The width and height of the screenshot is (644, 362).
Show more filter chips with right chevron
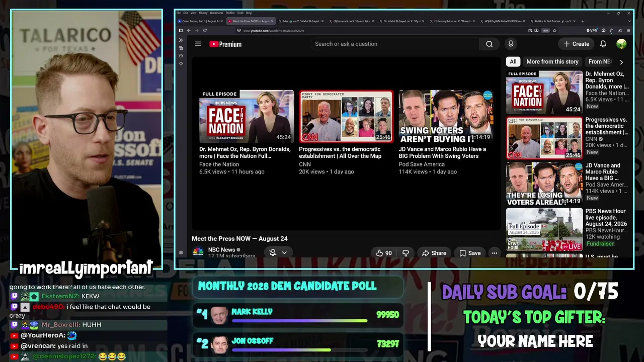click(621, 62)
